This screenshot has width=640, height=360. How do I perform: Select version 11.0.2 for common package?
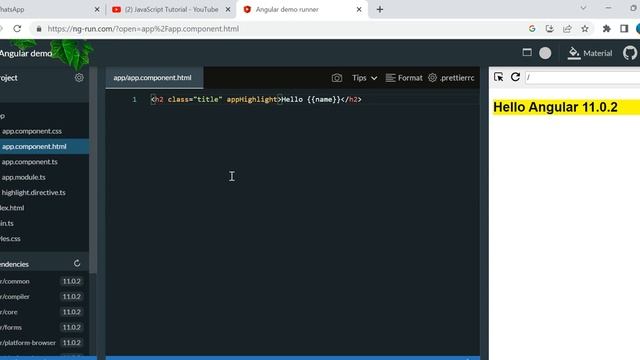pos(71,281)
